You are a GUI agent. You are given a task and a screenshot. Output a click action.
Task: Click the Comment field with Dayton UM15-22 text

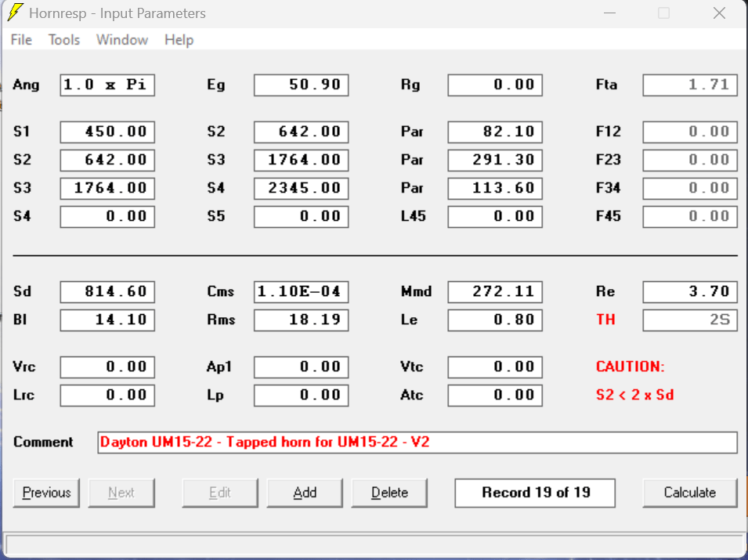click(417, 443)
